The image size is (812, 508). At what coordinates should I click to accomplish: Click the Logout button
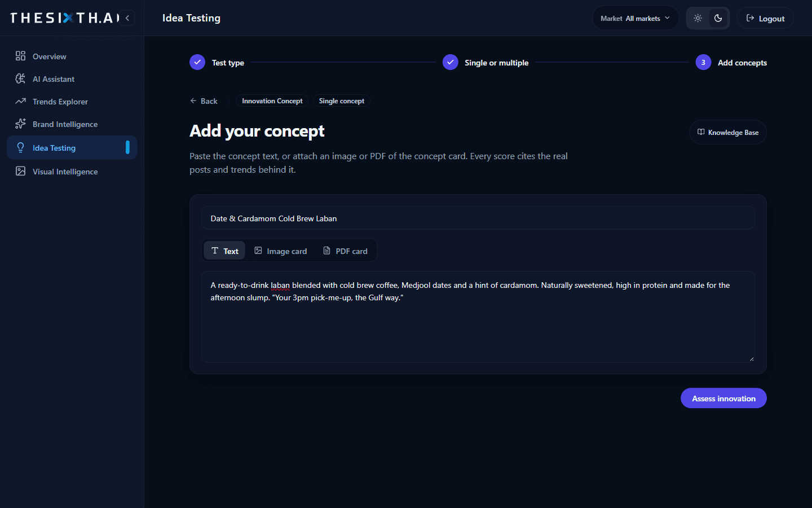point(765,18)
